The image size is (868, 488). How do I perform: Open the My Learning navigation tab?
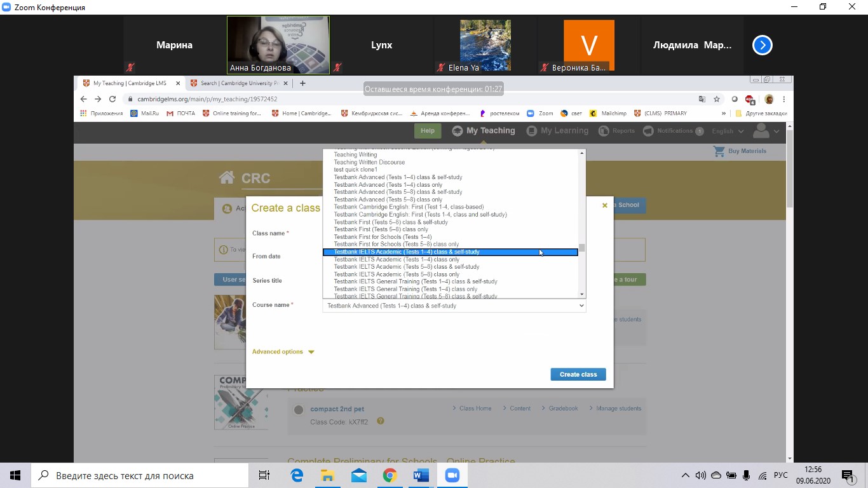558,131
